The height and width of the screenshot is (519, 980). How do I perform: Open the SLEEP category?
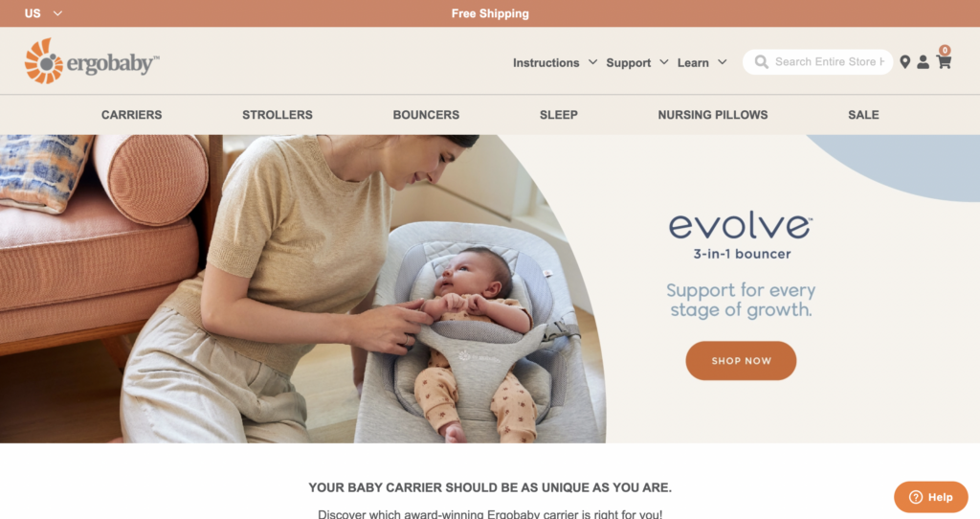click(x=559, y=115)
